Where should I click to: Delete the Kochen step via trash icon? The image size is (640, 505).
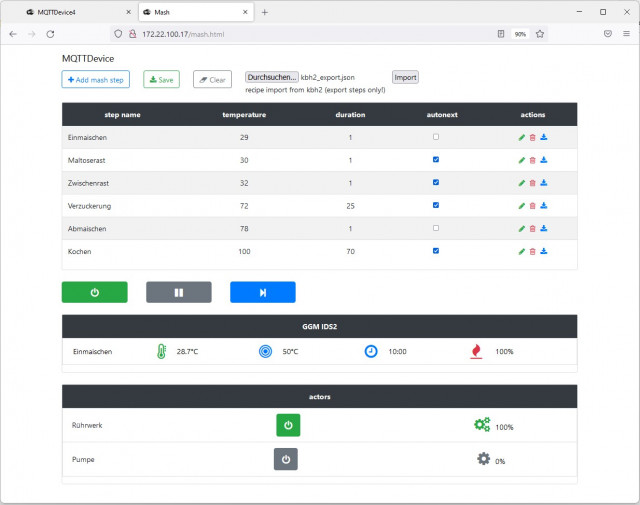[x=532, y=252]
